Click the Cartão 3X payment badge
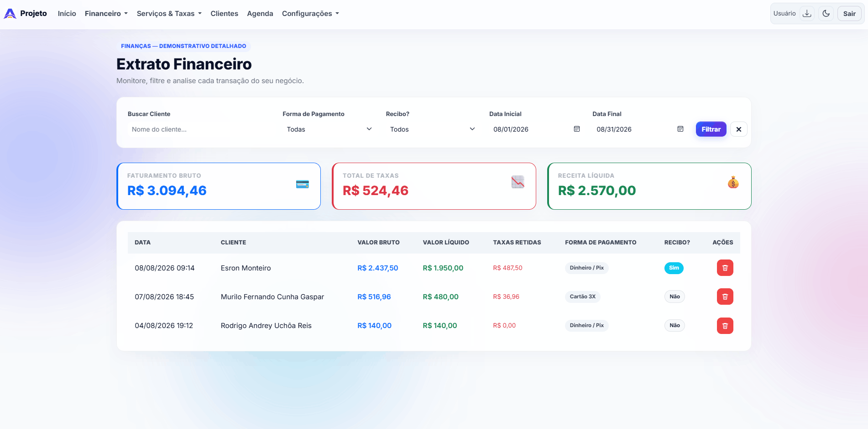 [x=583, y=297]
